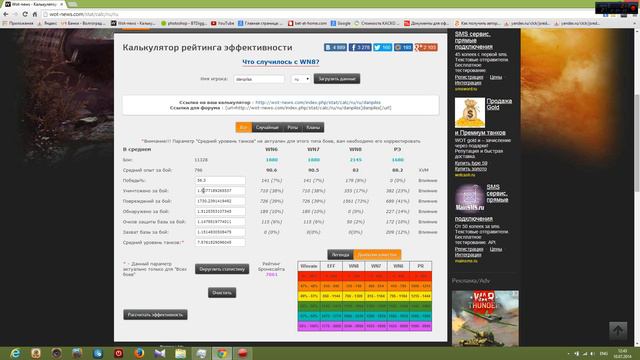The height and width of the screenshot is (360, 640).
Task: Go to browser home page icon
Action: pyautogui.click(x=35, y=14)
